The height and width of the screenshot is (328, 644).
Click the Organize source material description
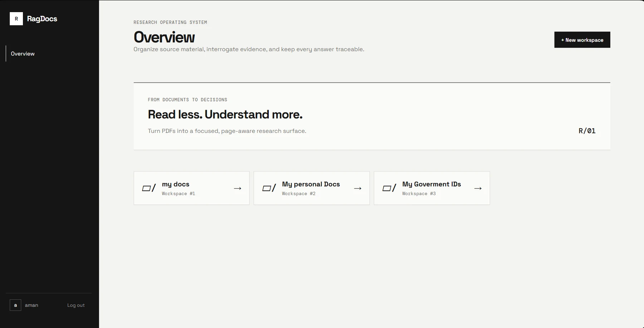tap(249, 49)
